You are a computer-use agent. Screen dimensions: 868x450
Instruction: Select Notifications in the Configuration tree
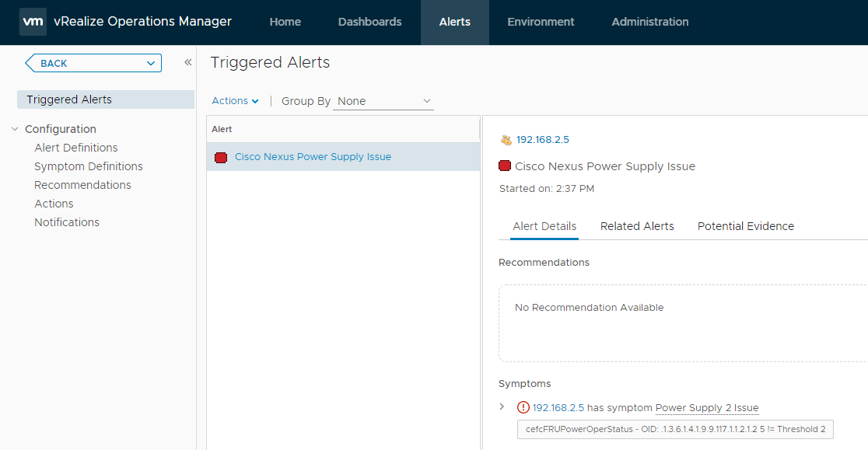tap(67, 222)
